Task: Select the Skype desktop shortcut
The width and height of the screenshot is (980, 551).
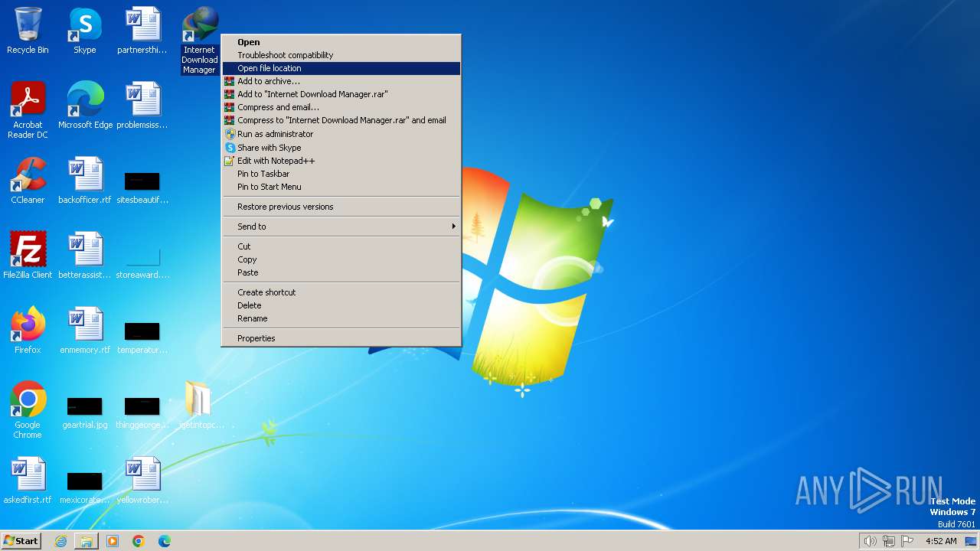Action: click(x=85, y=31)
